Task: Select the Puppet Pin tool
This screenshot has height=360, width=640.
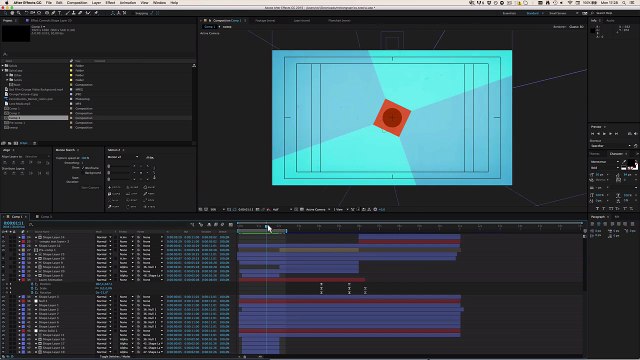Action: (96, 13)
